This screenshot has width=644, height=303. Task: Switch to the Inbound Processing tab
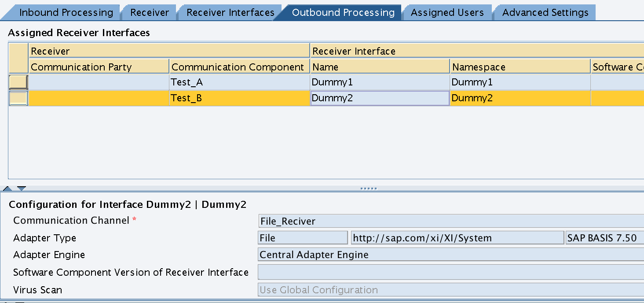(66, 12)
